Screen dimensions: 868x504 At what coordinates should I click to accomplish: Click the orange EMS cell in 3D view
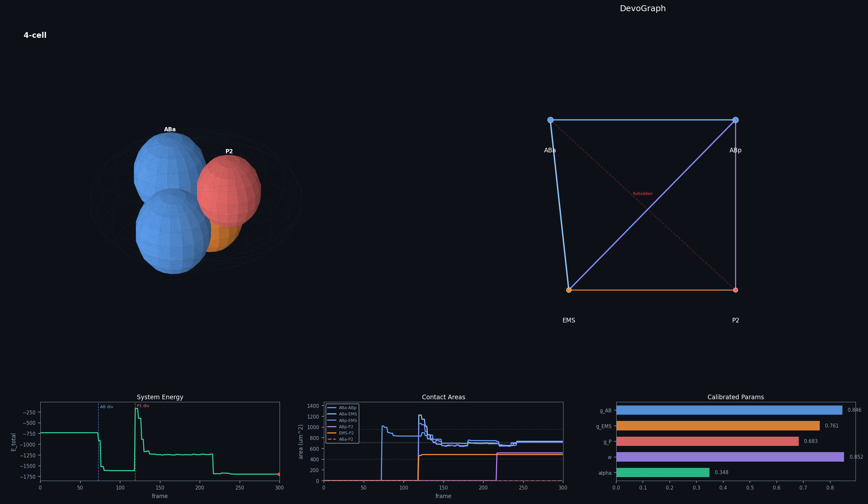coord(224,238)
